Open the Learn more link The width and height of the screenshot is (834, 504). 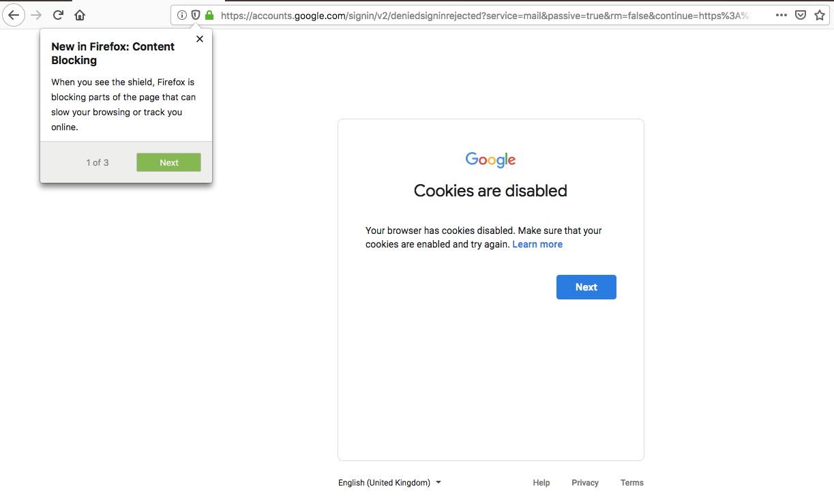tap(537, 244)
